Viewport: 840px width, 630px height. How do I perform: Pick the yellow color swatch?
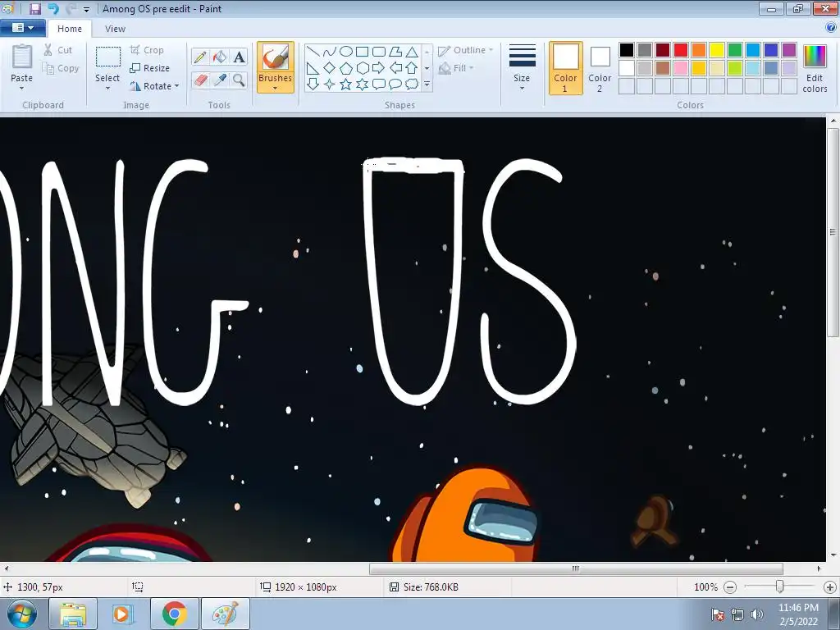coord(717,50)
